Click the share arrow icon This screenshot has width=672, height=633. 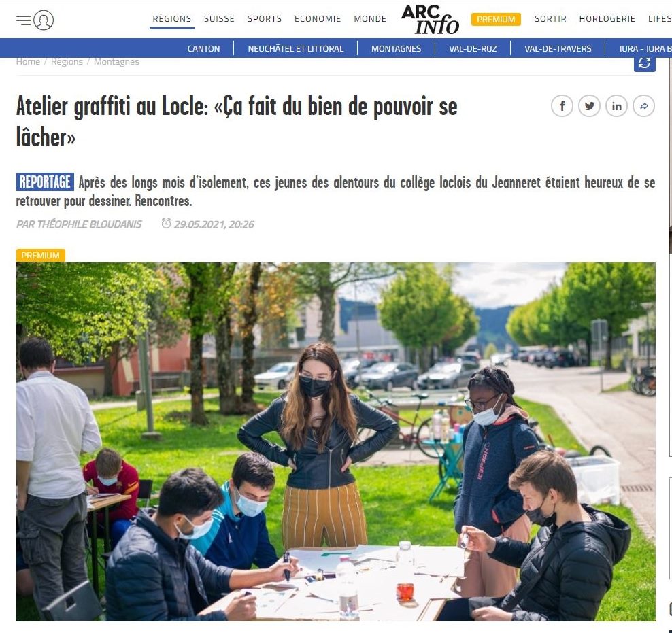click(643, 106)
